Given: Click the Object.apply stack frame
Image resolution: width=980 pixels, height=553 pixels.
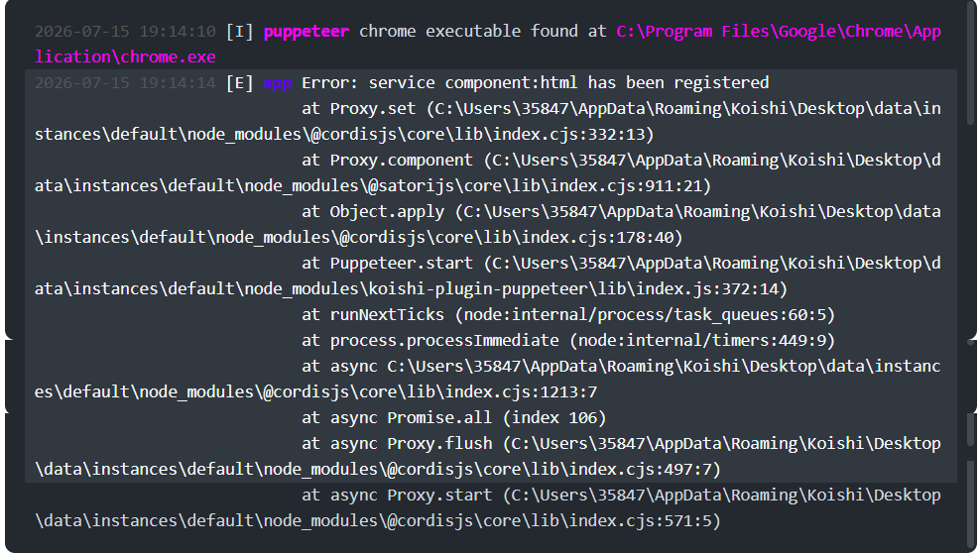Looking at the screenshot, I should click(x=487, y=224).
